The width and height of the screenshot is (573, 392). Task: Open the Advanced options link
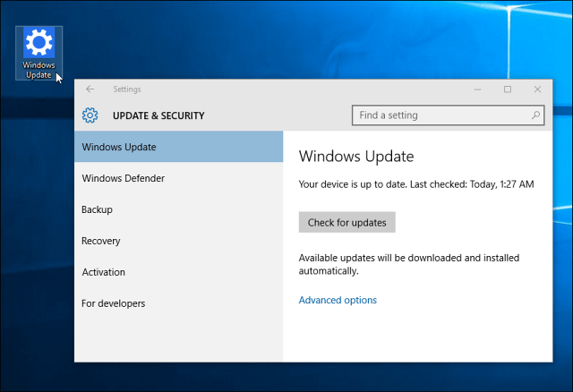pyautogui.click(x=338, y=300)
